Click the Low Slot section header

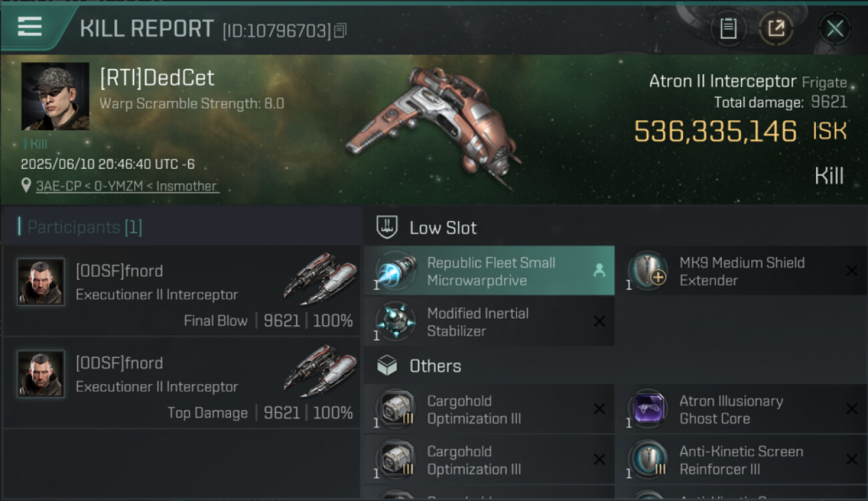[443, 228]
